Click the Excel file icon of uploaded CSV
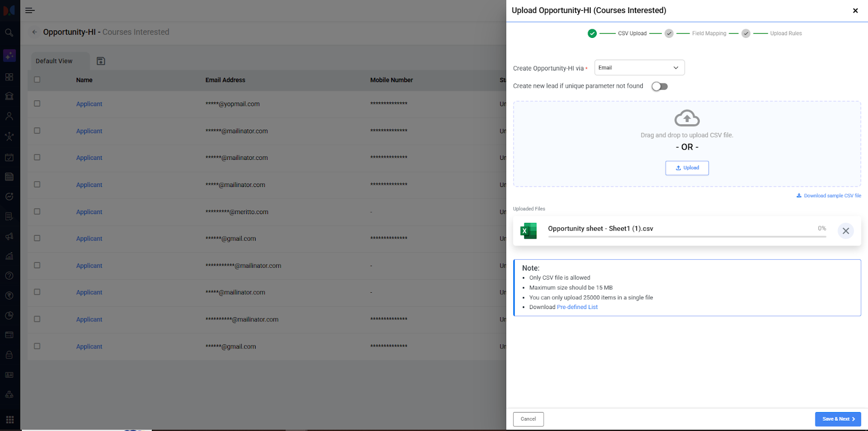Viewport: 868px width, 431px height. click(528, 231)
